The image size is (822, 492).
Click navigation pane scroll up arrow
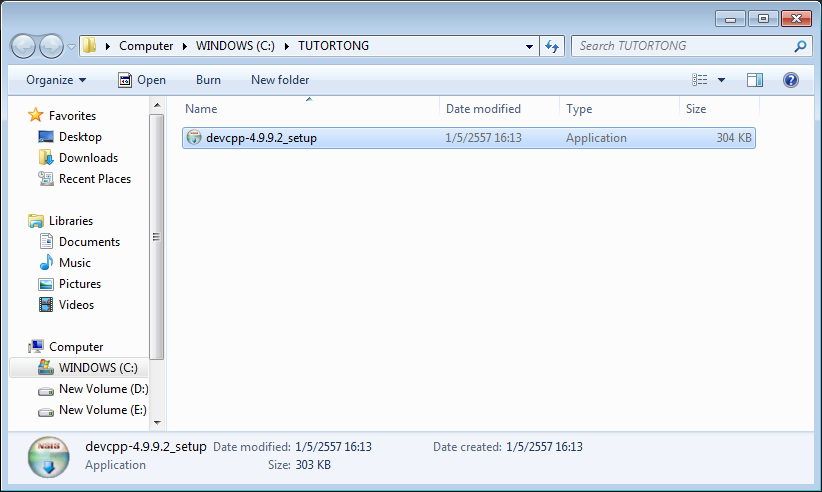point(157,105)
